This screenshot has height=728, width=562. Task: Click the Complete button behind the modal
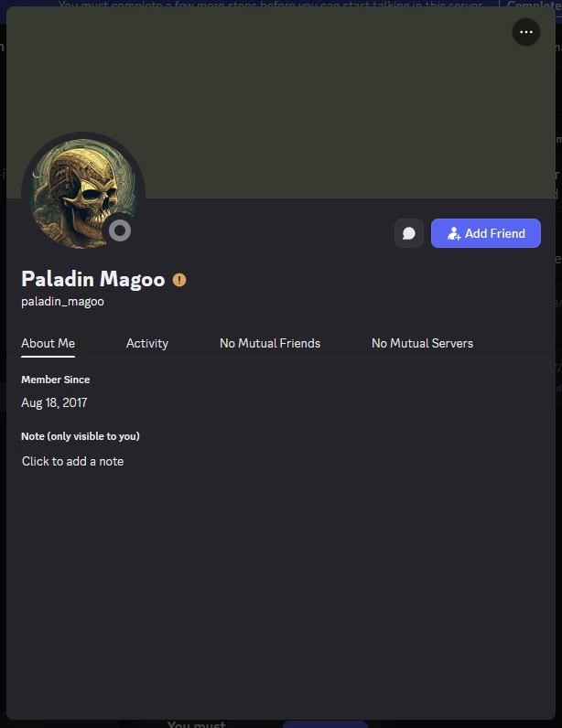tap(534, 5)
